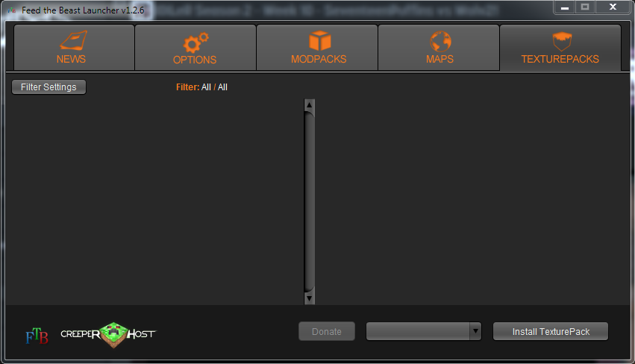Click the FTB logo
This screenshot has width=635, height=364.
click(37, 336)
